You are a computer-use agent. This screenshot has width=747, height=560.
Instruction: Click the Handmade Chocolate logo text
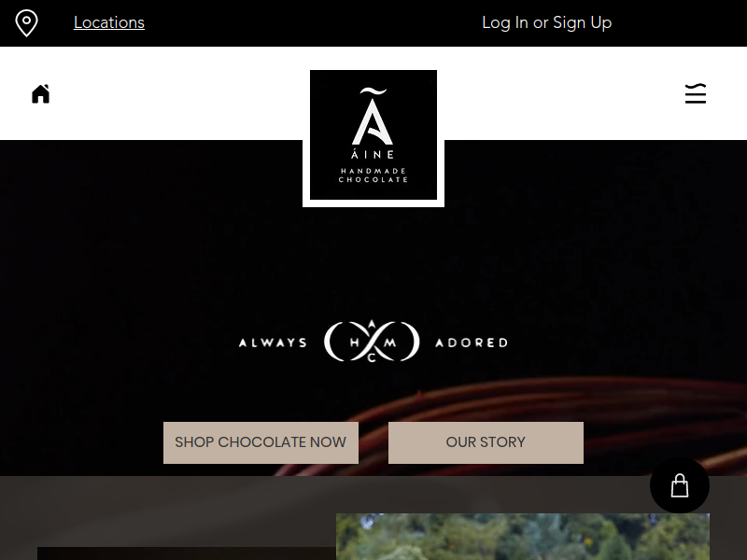[373, 175]
